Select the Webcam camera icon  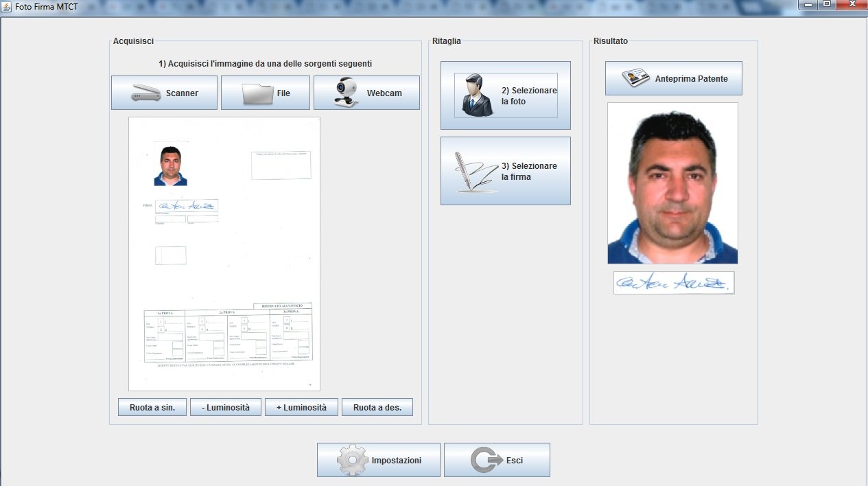tap(347, 93)
